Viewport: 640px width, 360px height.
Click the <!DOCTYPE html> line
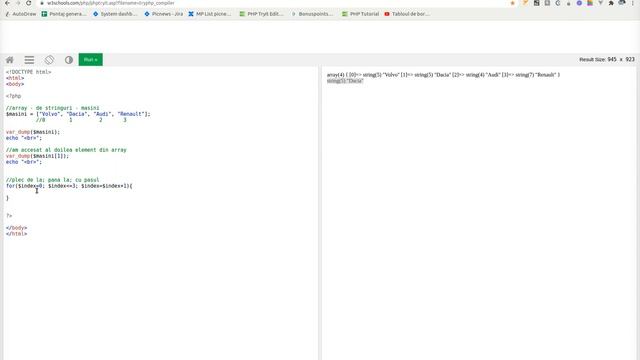(x=29, y=72)
